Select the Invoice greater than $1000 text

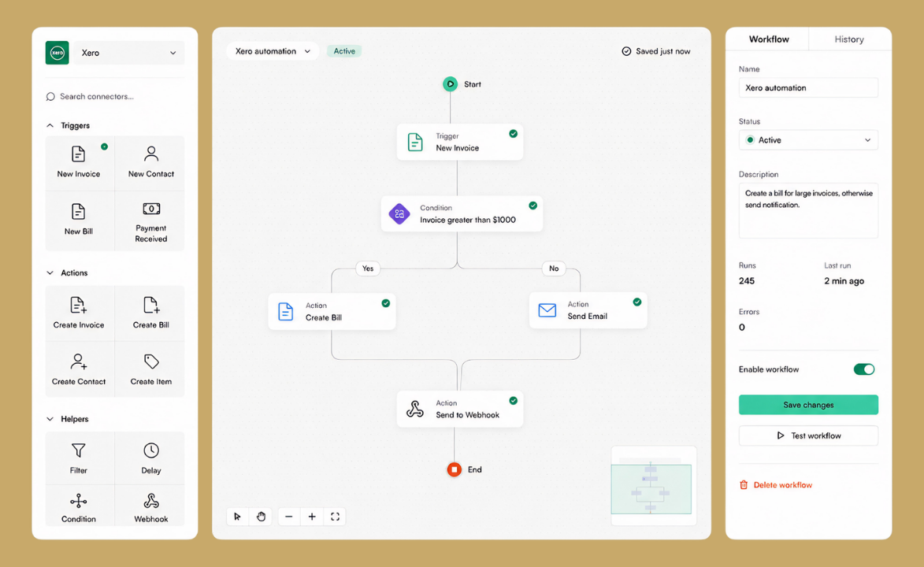(468, 220)
